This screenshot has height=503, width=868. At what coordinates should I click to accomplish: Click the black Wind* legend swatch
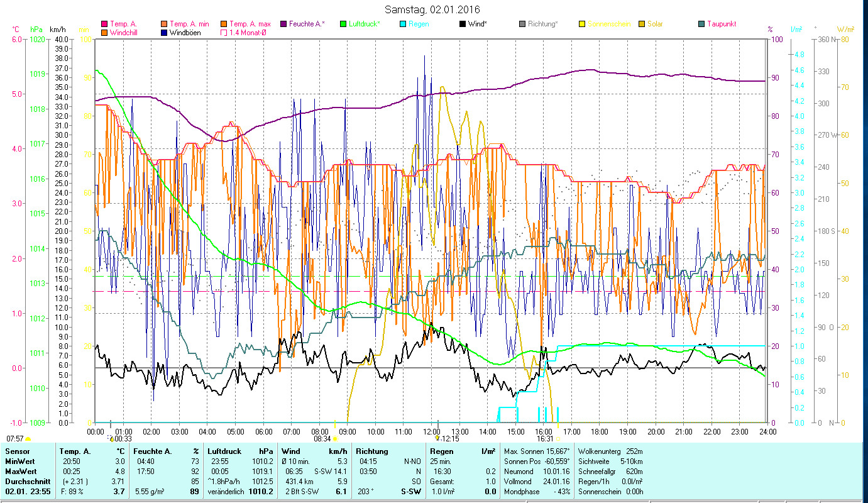463,24
